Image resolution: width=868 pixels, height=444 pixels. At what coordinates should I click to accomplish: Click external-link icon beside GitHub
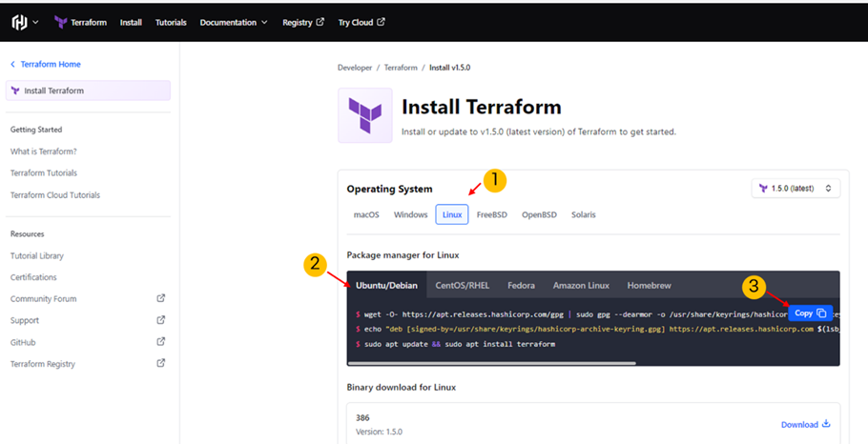tap(160, 341)
